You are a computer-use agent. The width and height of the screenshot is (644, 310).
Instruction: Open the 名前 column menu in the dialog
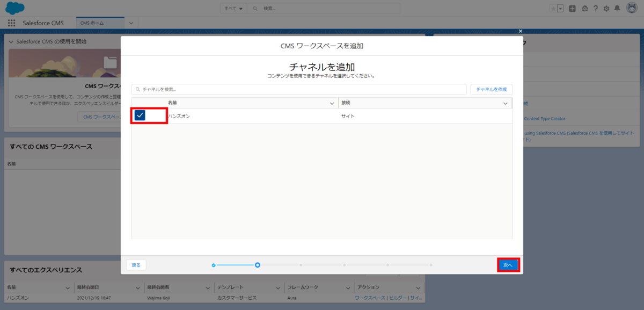click(x=332, y=103)
